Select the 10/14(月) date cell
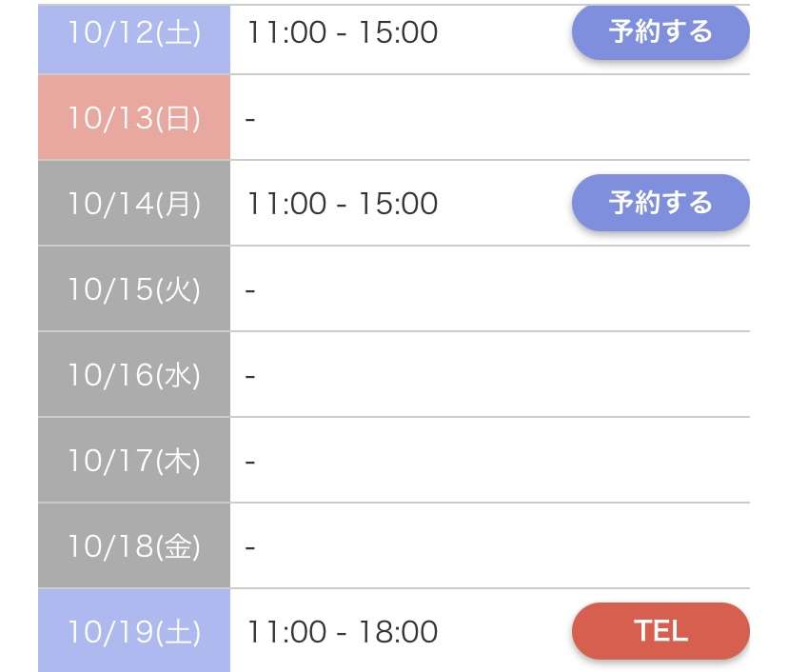Image resolution: width=788 pixels, height=672 pixels. point(134,203)
